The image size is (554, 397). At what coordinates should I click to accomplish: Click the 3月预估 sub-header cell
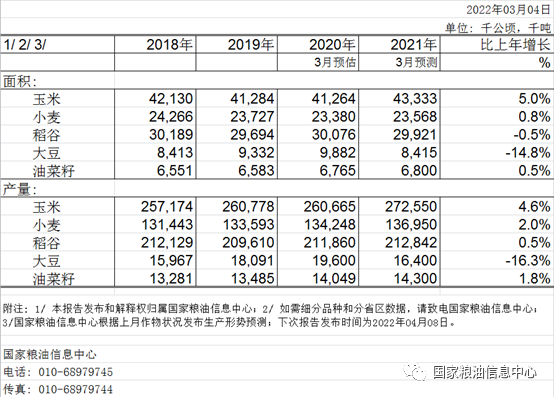click(x=318, y=63)
